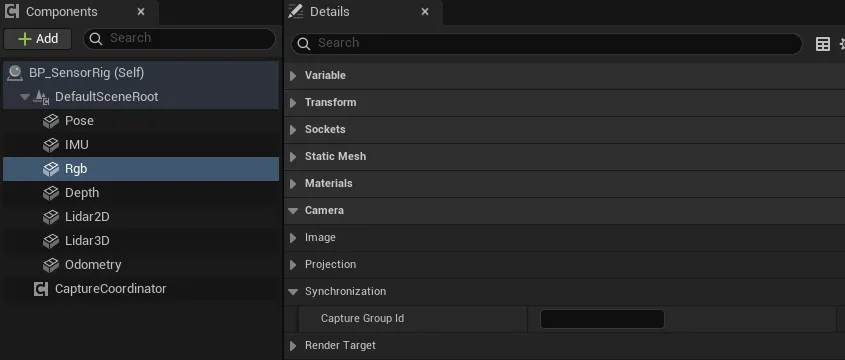Expand the Variable section
This screenshot has height=360, width=845.
coord(293,76)
